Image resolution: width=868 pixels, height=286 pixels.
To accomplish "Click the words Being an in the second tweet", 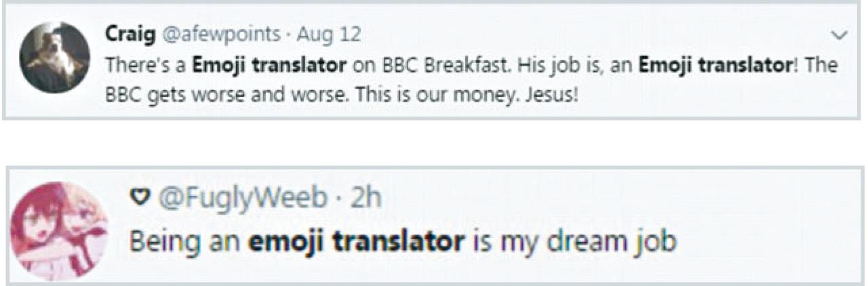I will 184,241.
